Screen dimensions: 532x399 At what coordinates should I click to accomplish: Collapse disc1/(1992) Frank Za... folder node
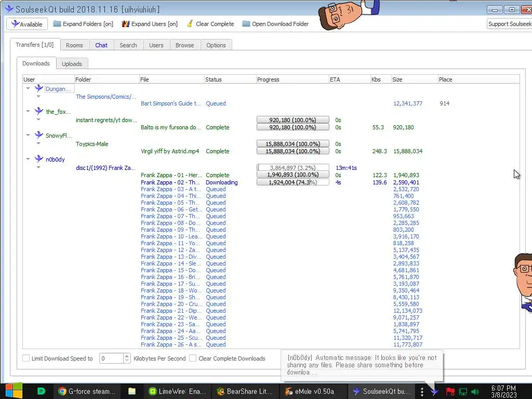click(x=38, y=167)
